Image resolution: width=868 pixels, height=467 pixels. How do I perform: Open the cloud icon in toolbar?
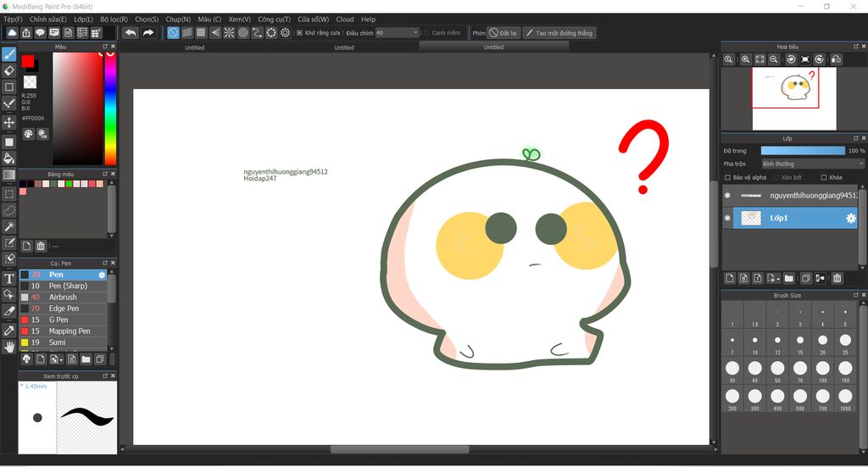(12, 33)
